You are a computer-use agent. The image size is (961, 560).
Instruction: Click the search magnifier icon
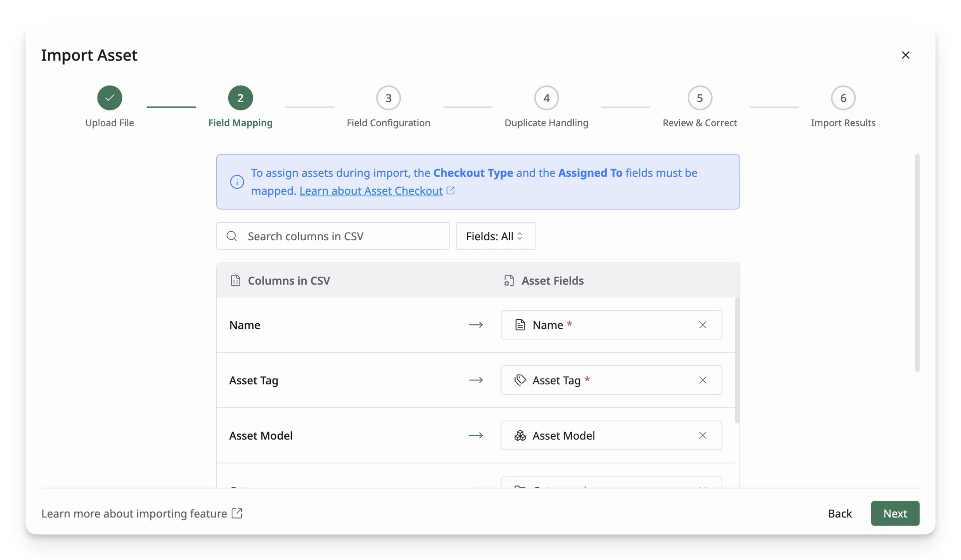tap(231, 236)
